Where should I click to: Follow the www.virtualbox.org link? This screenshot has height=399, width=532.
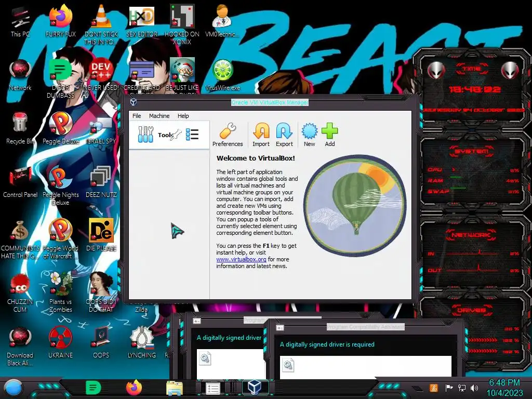click(241, 259)
